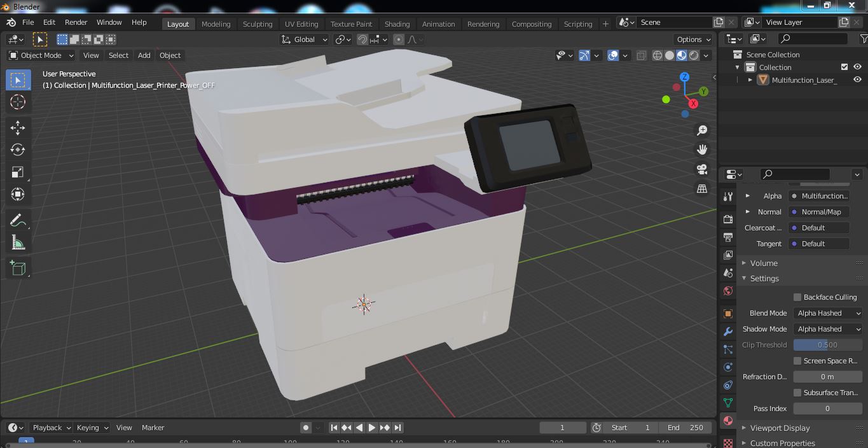868x448 pixels.
Task: Select the Measure tool
Action: [x=18, y=242]
